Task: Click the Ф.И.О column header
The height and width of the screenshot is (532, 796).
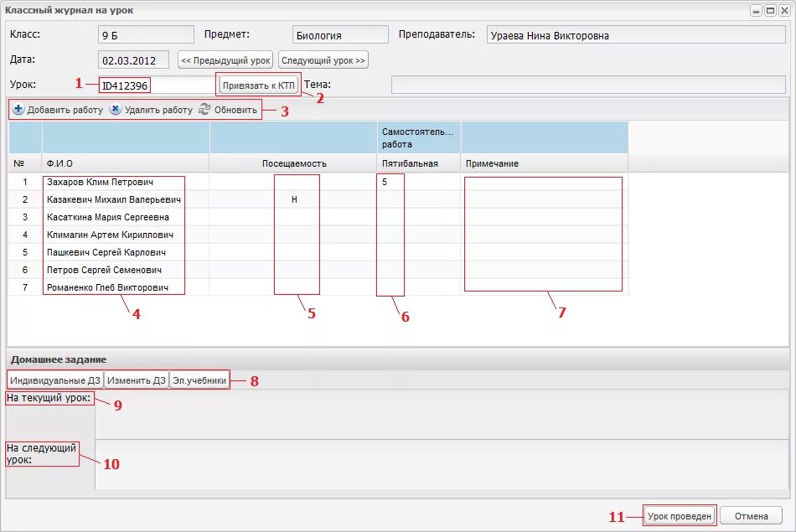Action: 126,163
